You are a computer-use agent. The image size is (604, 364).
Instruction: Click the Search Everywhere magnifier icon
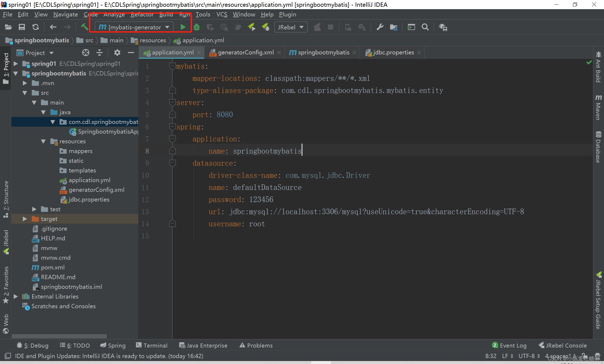[425, 27]
